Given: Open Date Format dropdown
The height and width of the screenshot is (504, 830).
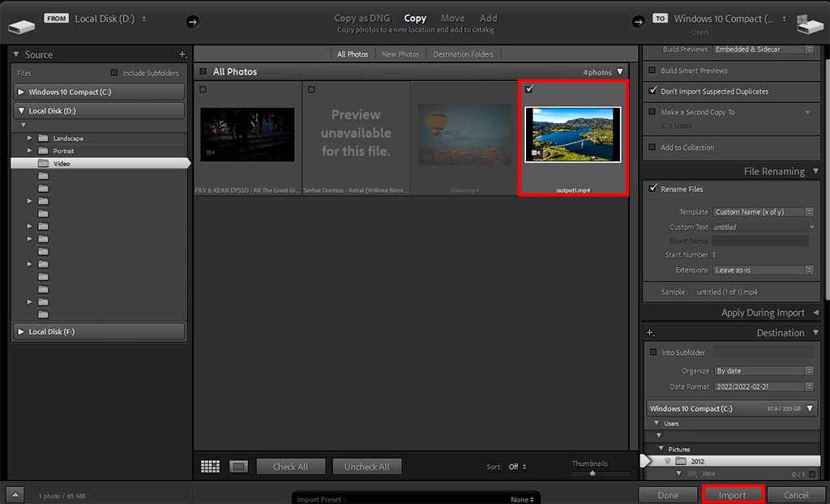Looking at the screenshot, I should pos(764,387).
